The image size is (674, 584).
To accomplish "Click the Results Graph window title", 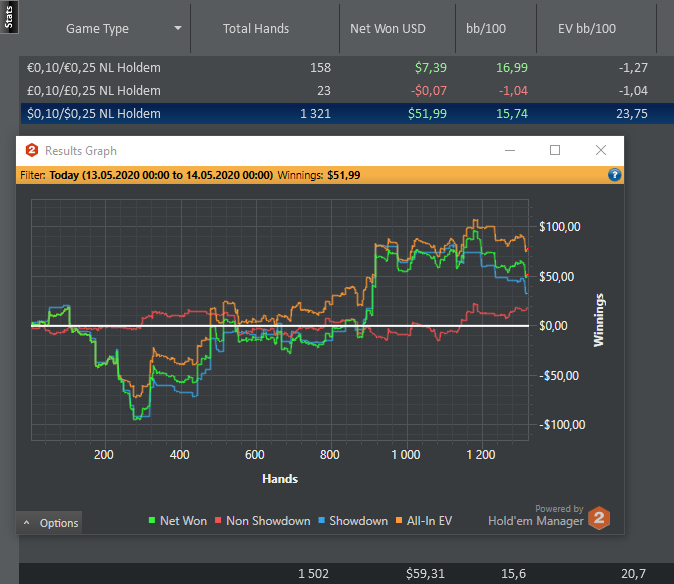I will point(81,151).
